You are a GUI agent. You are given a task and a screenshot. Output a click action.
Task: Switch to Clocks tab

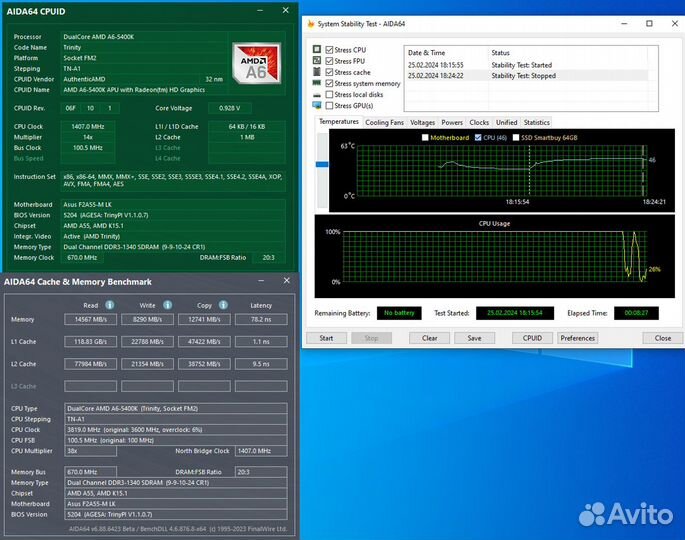(x=479, y=122)
